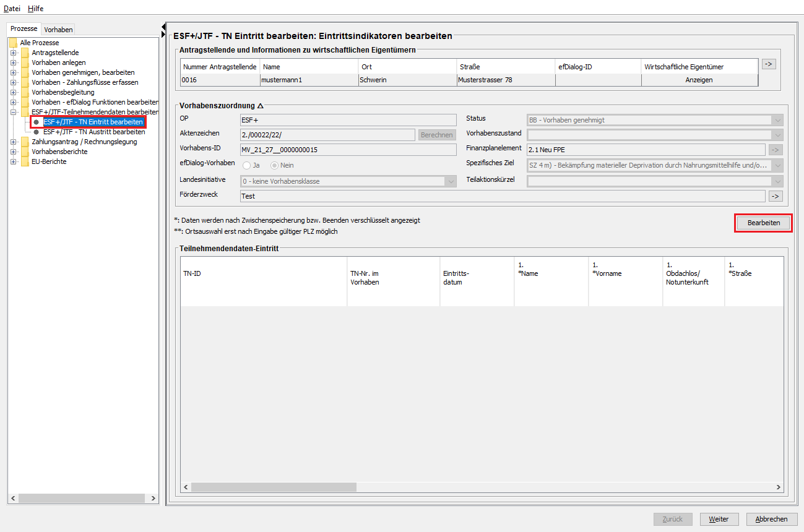Click the Weiter button
Image resolution: width=804 pixels, height=532 pixels.
pyautogui.click(x=719, y=519)
